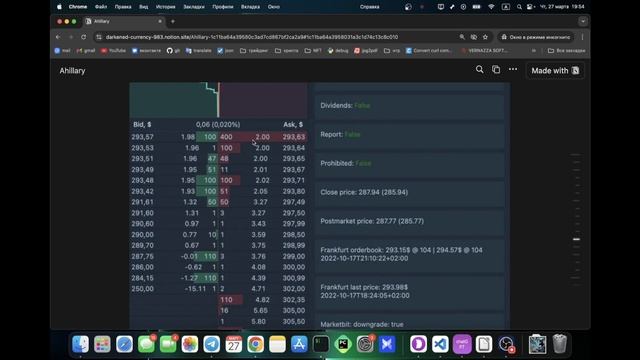Viewport: 640px width, 360px height.
Task: Click the Apple logo menu
Action: [59, 7]
